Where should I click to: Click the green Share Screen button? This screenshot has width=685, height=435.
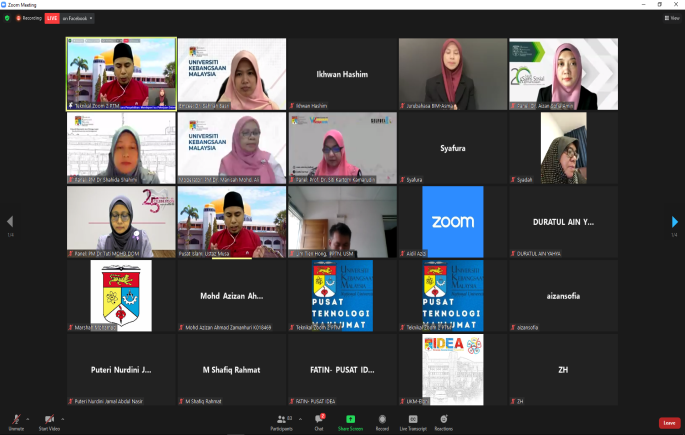(x=350, y=420)
